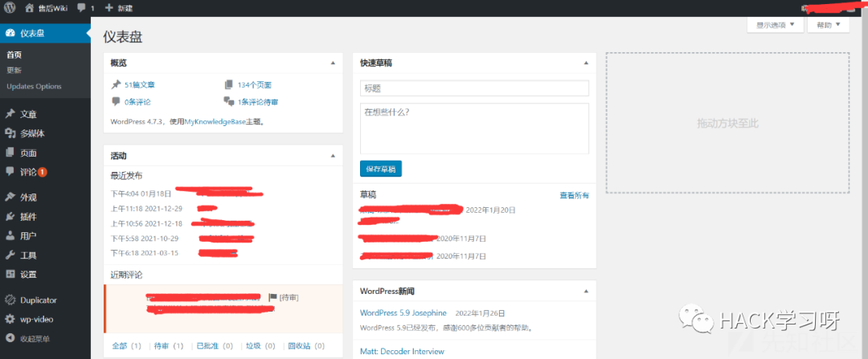
Task: Click the 页面 pages sidebar icon
Action: [10, 153]
